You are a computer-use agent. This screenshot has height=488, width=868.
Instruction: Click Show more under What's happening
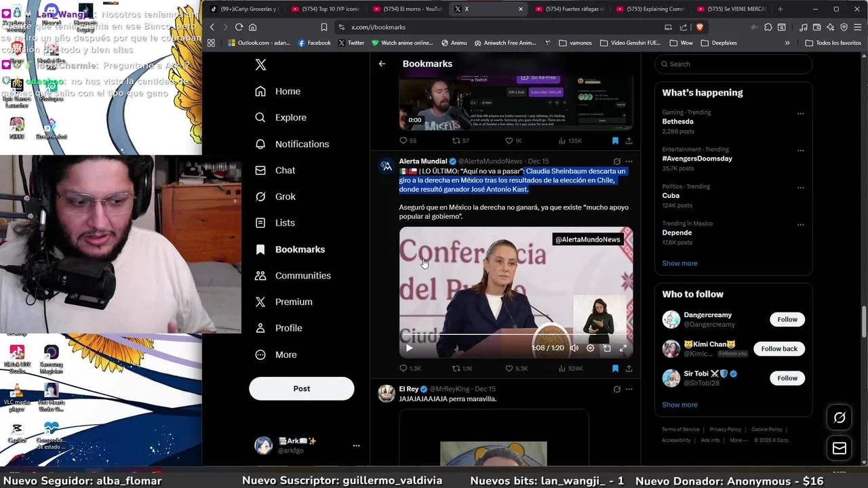[x=679, y=263]
